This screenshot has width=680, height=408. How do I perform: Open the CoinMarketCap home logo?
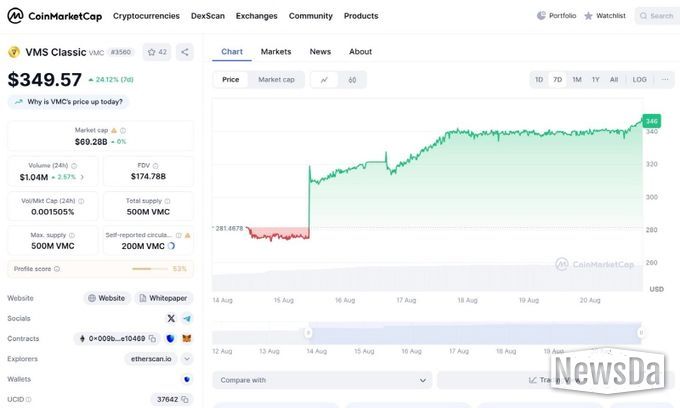click(x=55, y=16)
